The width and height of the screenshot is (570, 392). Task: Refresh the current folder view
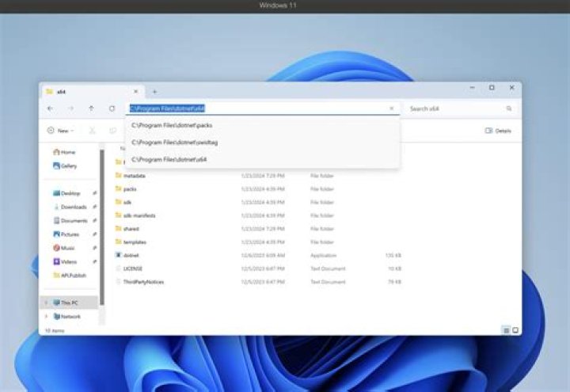pyautogui.click(x=112, y=108)
